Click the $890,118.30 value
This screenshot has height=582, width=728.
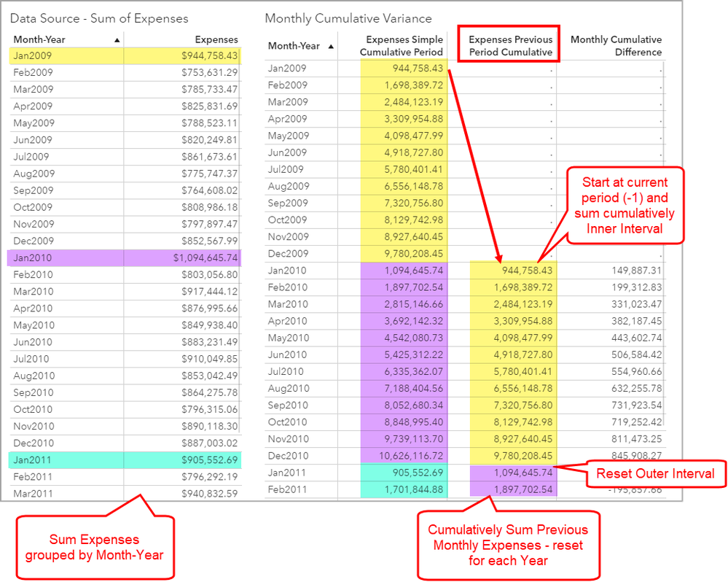[x=209, y=426]
